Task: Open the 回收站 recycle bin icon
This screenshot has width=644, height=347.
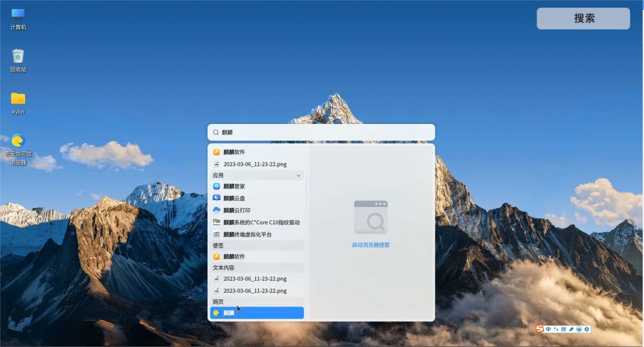Action: 18,61
